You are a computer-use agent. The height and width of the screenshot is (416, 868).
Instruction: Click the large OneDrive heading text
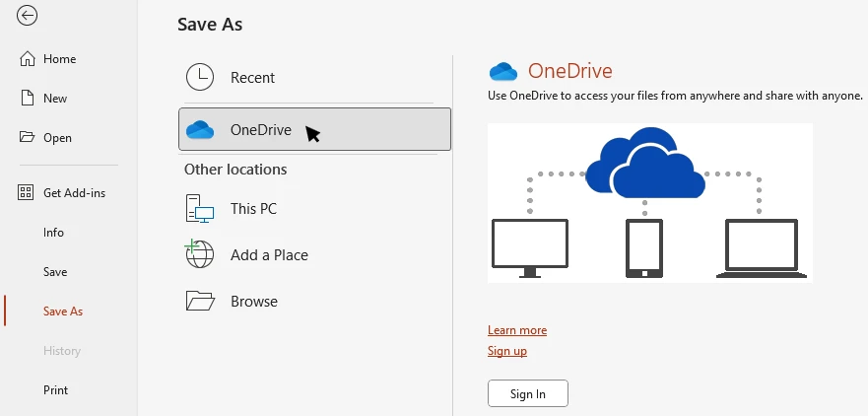tap(570, 71)
